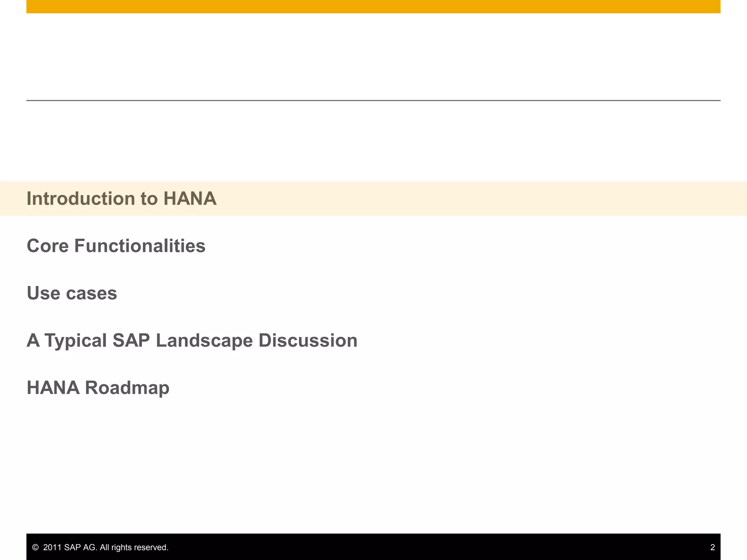Click the orange header bar at top
Viewport: 747px width, 560px height.
coord(373,7)
